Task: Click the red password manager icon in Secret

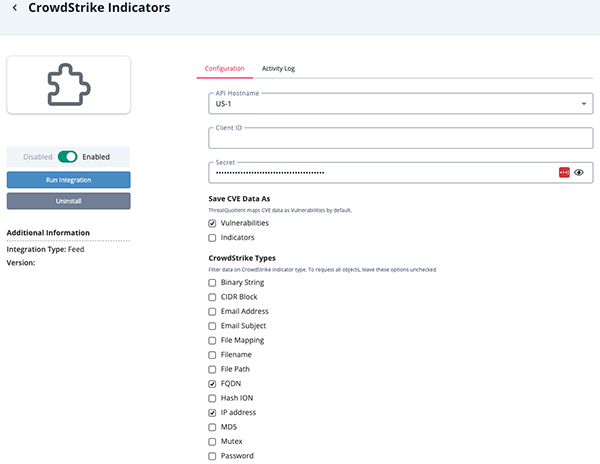Action: click(564, 173)
